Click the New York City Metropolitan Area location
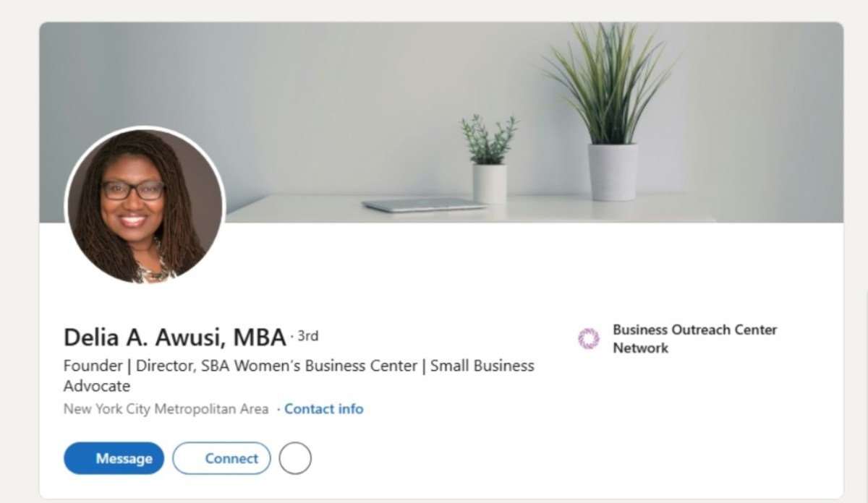868x503 pixels. [x=166, y=409]
